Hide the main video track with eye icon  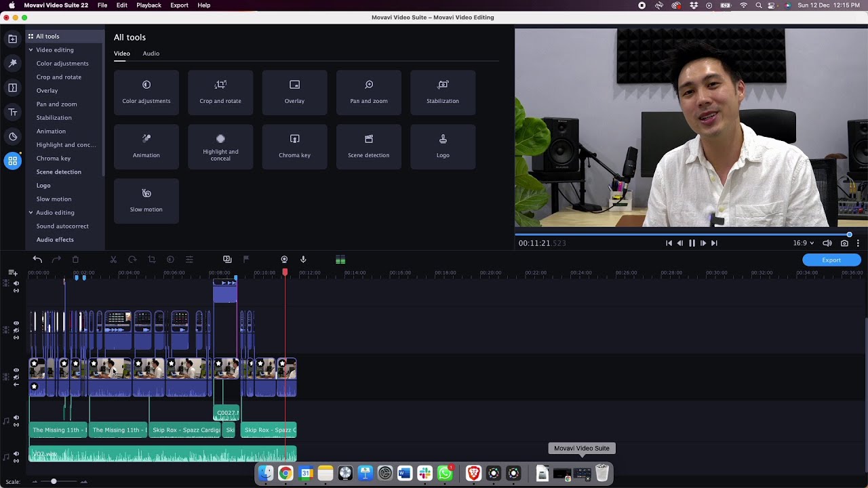(16, 371)
